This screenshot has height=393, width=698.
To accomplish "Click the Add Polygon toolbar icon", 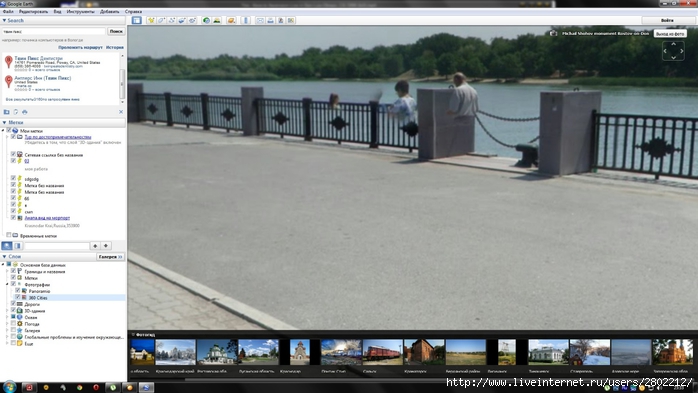I will pos(161,20).
